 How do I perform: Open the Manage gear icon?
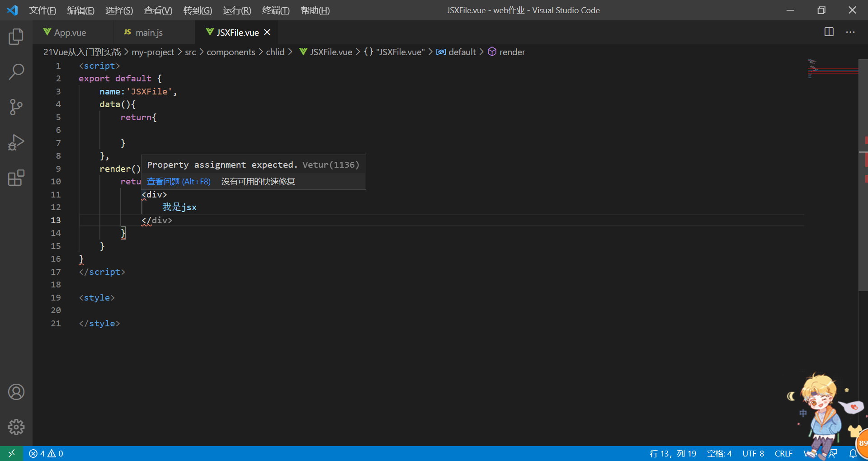coord(16,427)
